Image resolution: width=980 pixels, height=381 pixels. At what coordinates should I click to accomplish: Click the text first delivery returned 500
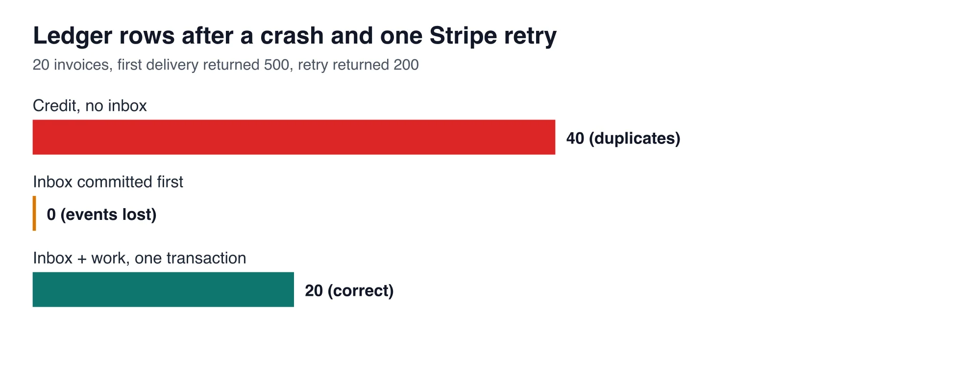tap(203, 65)
